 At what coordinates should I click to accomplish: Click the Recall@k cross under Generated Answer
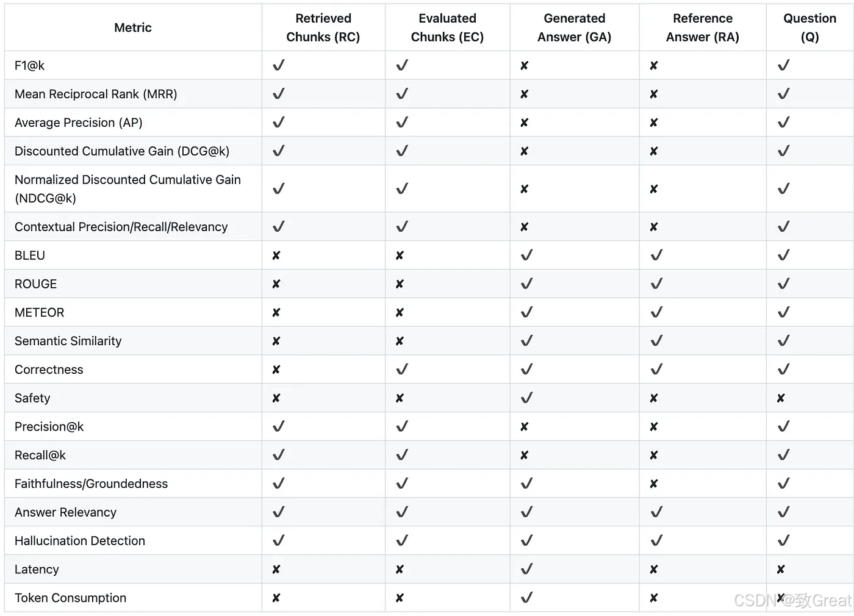tap(525, 456)
